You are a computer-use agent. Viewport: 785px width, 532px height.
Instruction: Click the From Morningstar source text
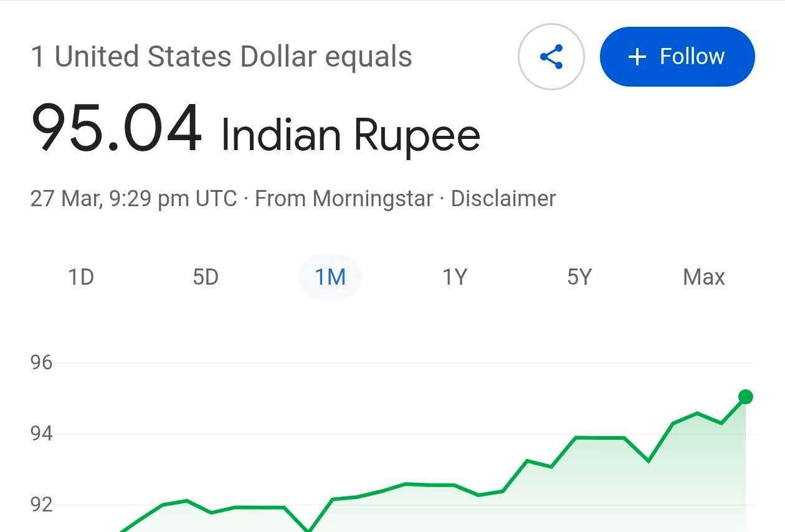pyautogui.click(x=344, y=199)
